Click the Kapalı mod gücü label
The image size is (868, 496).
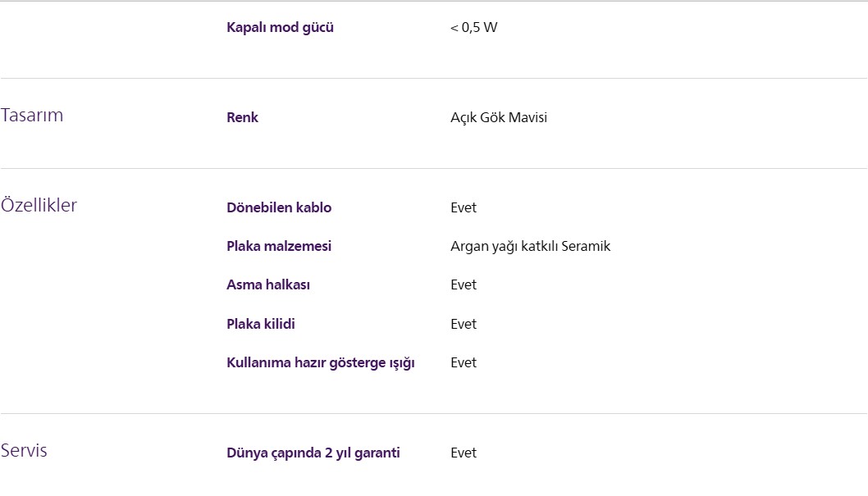280,28
